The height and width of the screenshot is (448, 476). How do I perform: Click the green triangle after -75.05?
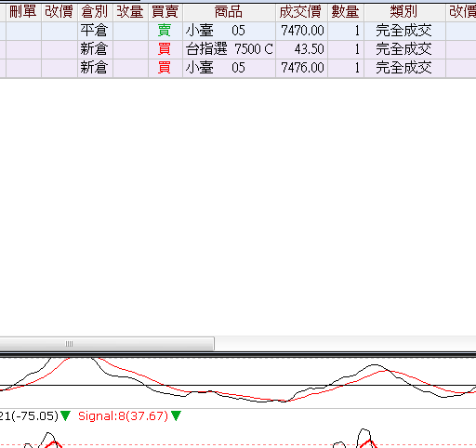click(x=65, y=415)
